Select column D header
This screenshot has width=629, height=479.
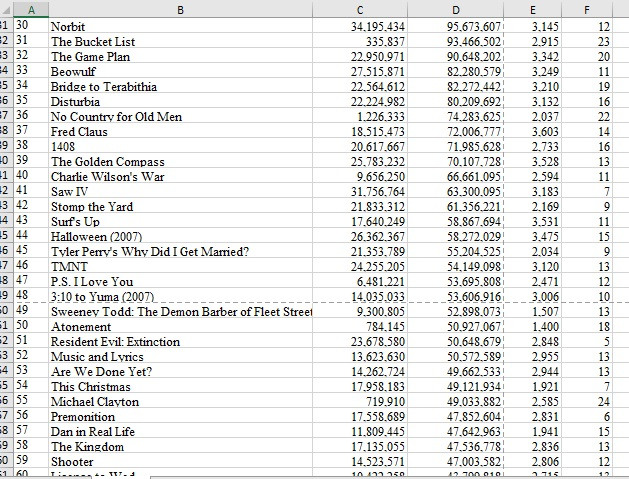[x=455, y=10]
